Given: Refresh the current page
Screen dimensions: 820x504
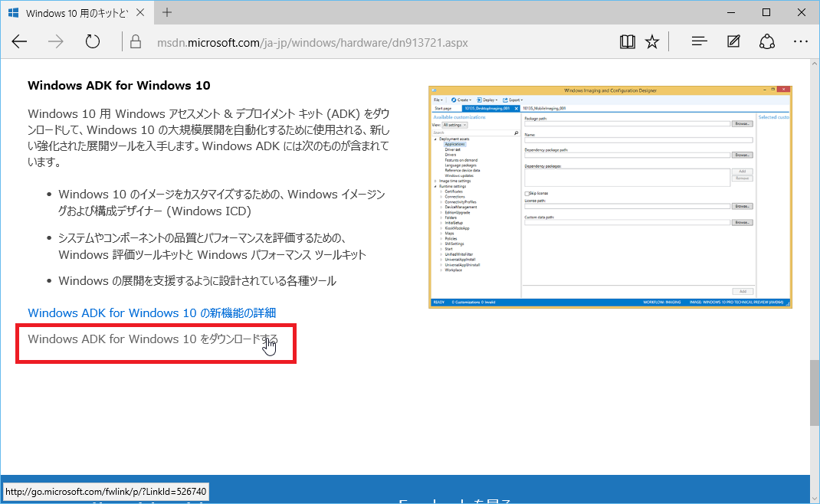Looking at the screenshot, I should [93, 42].
